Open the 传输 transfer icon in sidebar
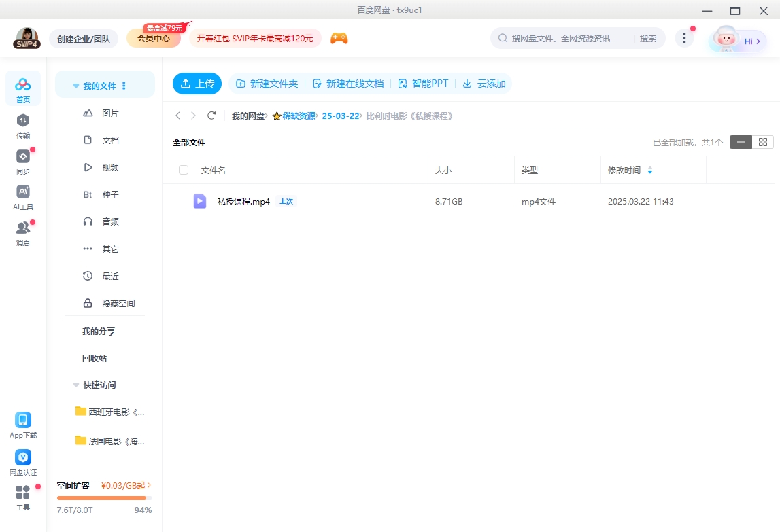Screen dimensions: 780x532 click(x=23, y=120)
